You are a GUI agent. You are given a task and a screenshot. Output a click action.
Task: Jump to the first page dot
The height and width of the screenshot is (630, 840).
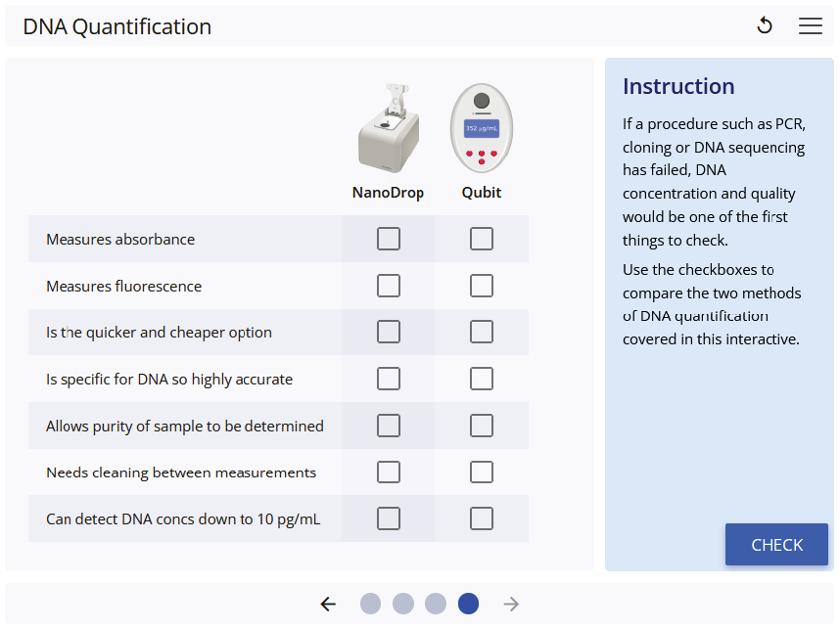click(x=370, y=604)
